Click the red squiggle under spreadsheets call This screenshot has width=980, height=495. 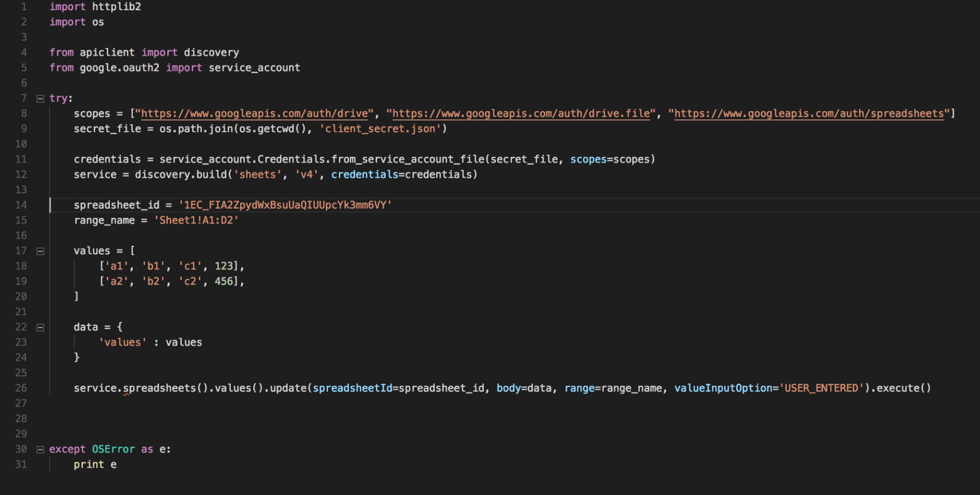[127, 394]
